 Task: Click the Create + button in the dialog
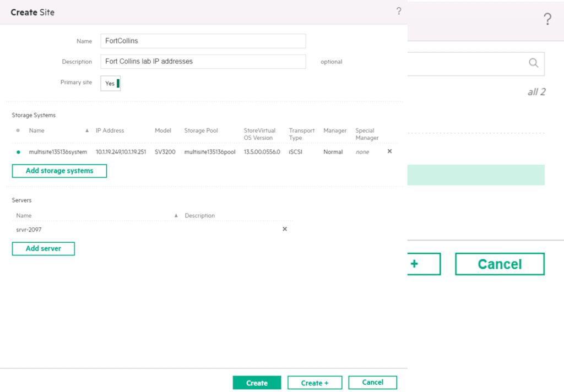pos(314,383)
